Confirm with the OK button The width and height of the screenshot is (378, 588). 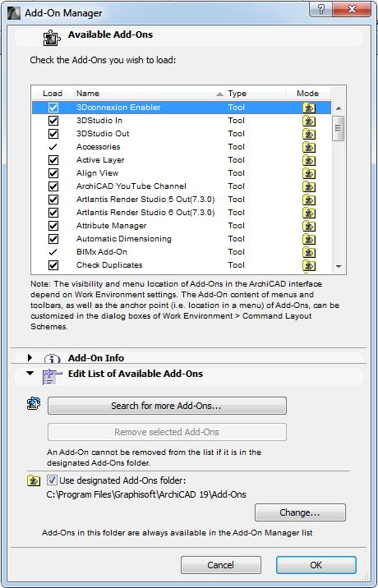tap(316, 565)
